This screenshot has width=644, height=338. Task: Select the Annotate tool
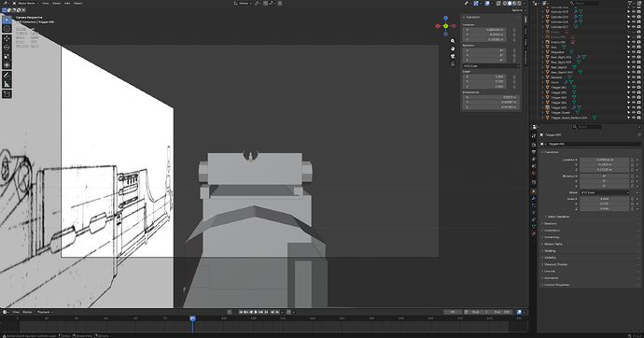click(7, 75)
